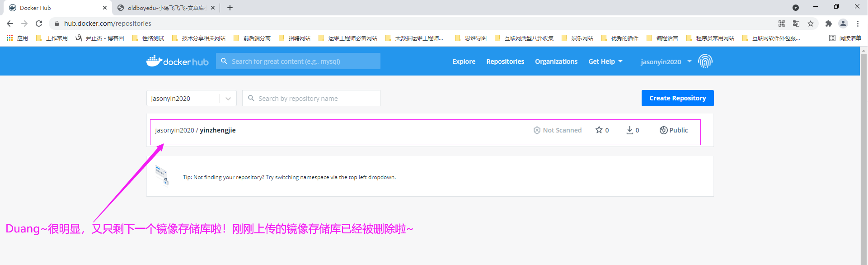
Task: Open the browser extensions puzzle icon
Action: tap(828, 24)
